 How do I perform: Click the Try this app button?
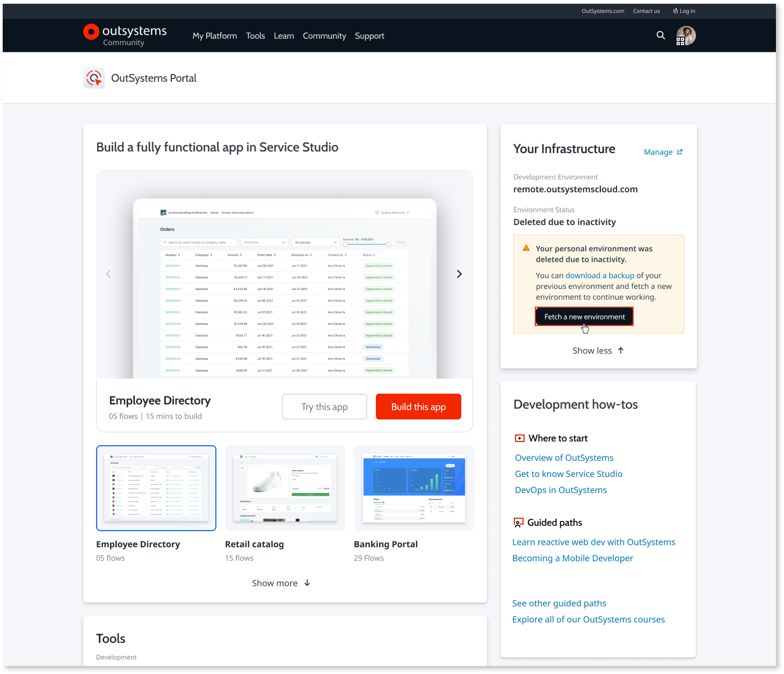324,407
